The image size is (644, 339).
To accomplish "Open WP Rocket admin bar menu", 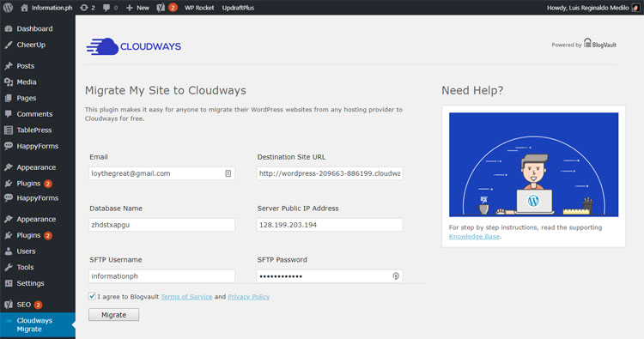I will (199, 8).
